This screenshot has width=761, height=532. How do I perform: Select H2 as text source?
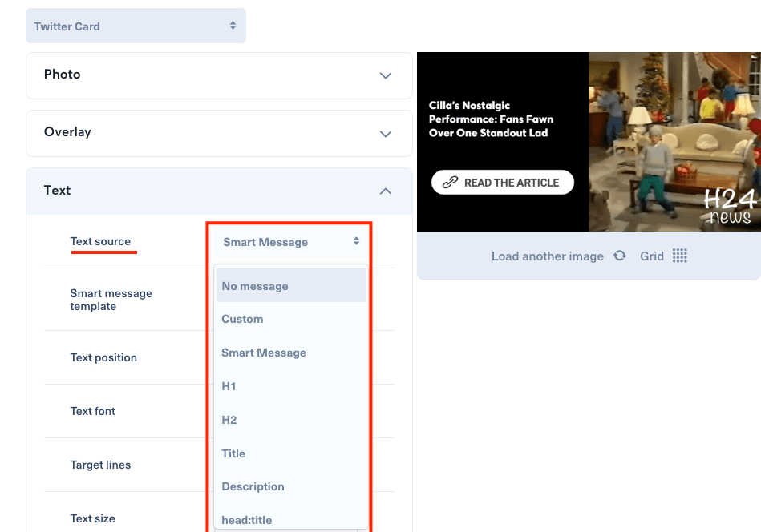pos(291,420)
